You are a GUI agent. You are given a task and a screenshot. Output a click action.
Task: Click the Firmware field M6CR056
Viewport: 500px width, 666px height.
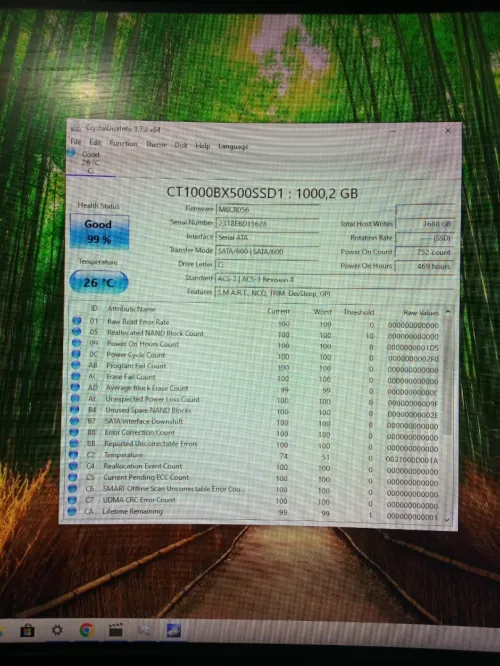pos(268,209)
